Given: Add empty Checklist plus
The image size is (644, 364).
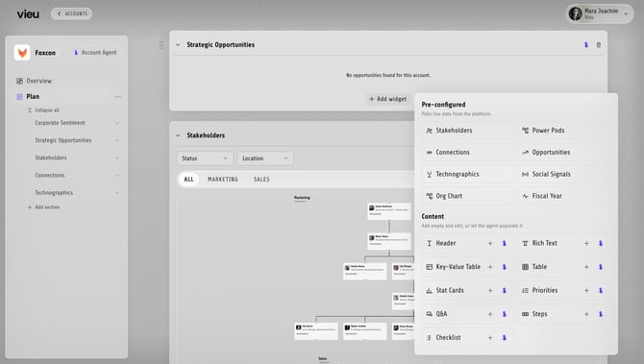Looking at the screenshot, I should coord(490,338).
